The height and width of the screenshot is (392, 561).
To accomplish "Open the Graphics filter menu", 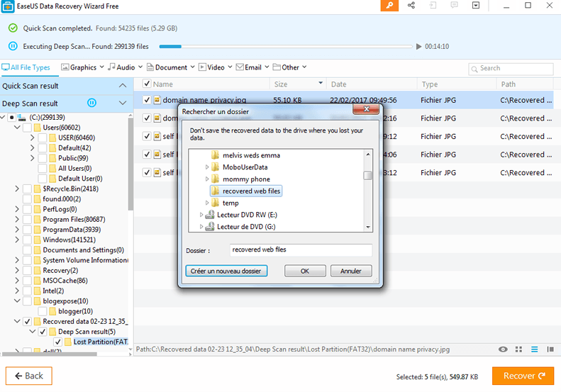I will point(101,67).
